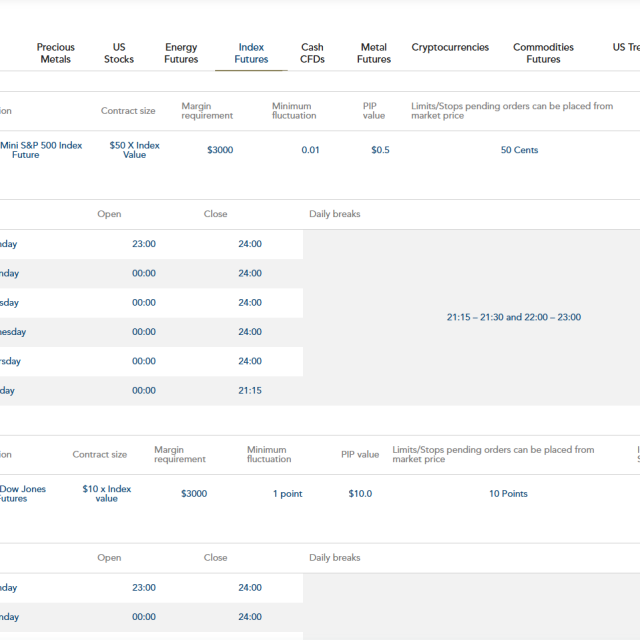Switch to the US Stocks tab

[x=119, y=53]
